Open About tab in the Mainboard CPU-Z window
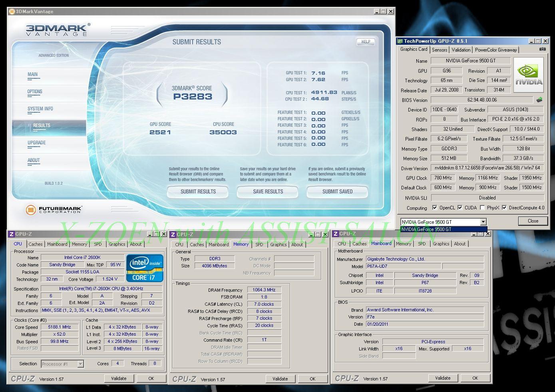555x392 pixels. [x=460, y=244]
